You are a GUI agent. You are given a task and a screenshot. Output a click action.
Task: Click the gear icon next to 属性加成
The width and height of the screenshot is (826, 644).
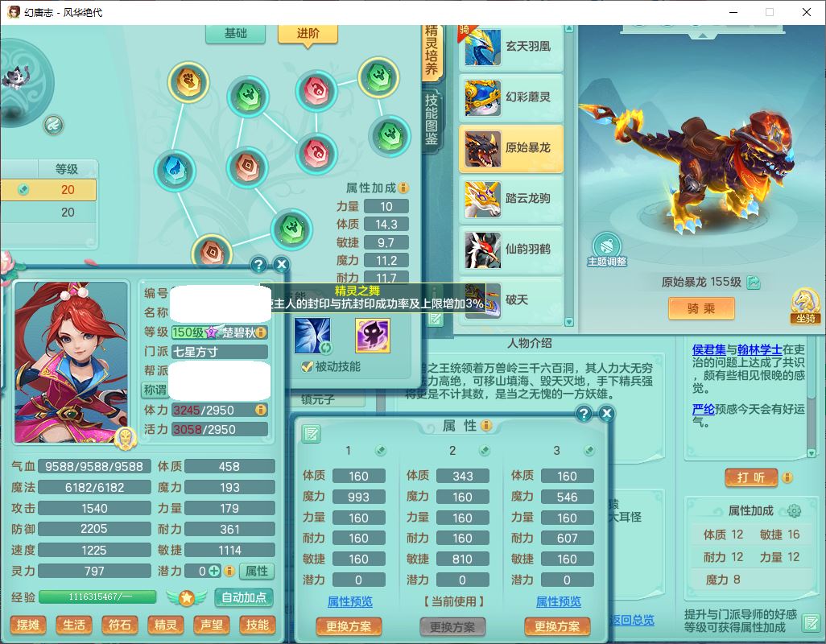tap(794, 511)
